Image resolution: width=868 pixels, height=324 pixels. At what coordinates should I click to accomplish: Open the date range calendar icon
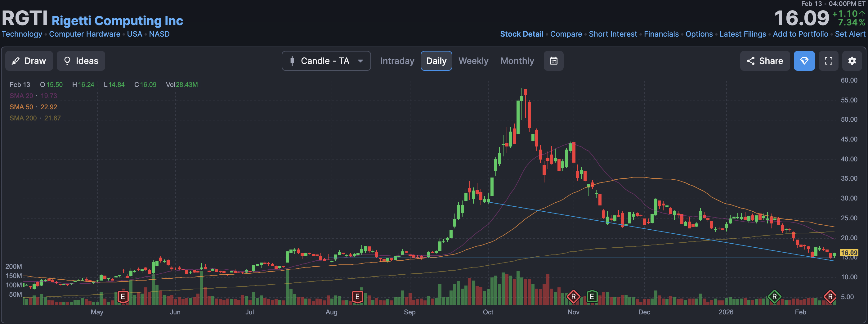click(x=554, y=61)
